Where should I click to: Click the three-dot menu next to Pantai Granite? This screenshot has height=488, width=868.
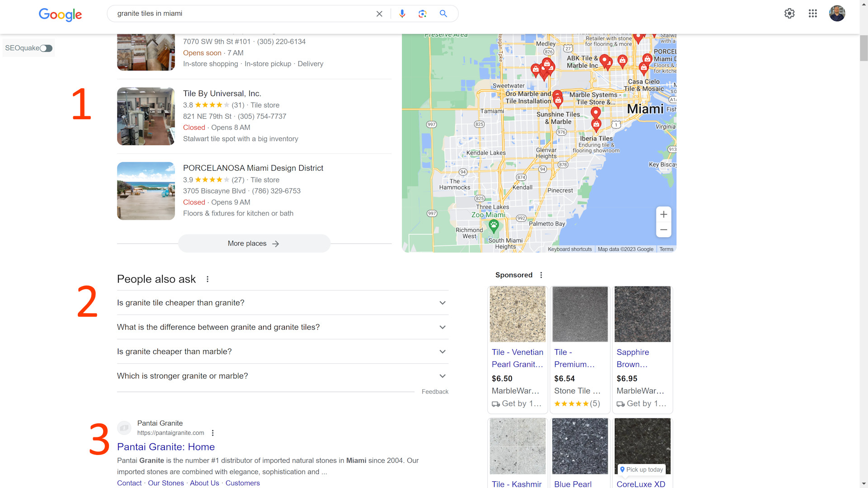(x=213, y=433)
